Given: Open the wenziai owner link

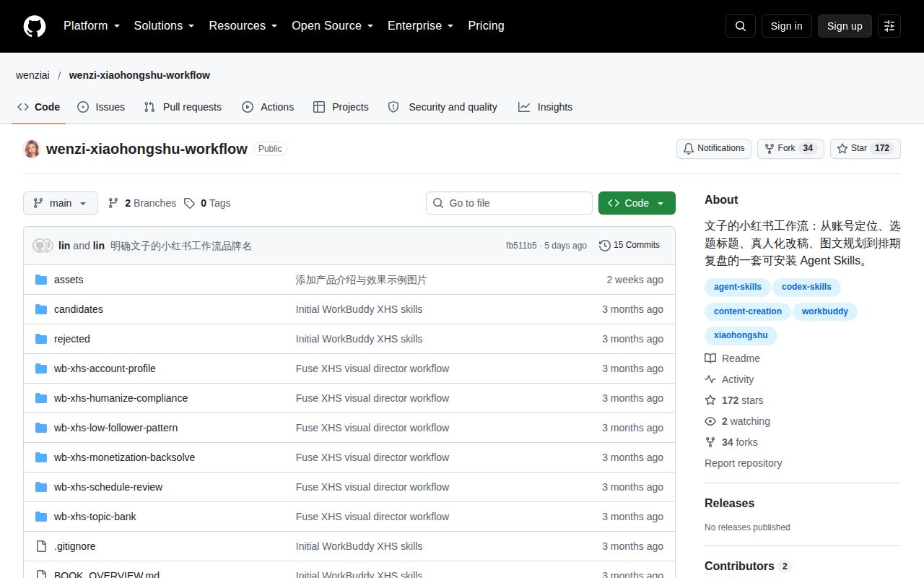Looking at the screenshot, I should [32, 75].
